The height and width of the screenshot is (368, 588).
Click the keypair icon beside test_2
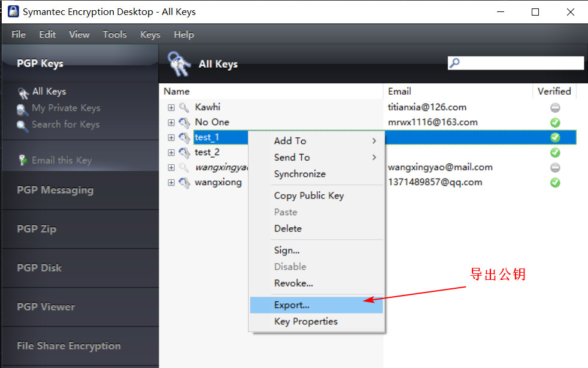coord(184,152)
